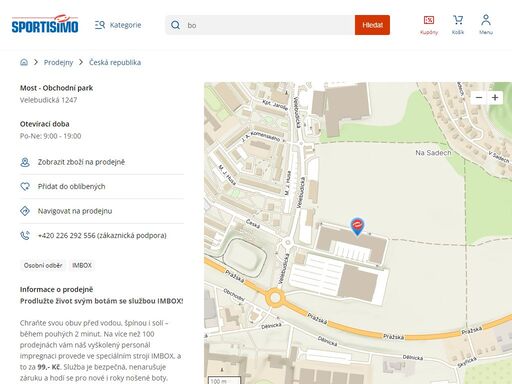This screenshot has width=512, height=384.
Task: Open the Kupóny coupons icon
Action: pos(429,25)
